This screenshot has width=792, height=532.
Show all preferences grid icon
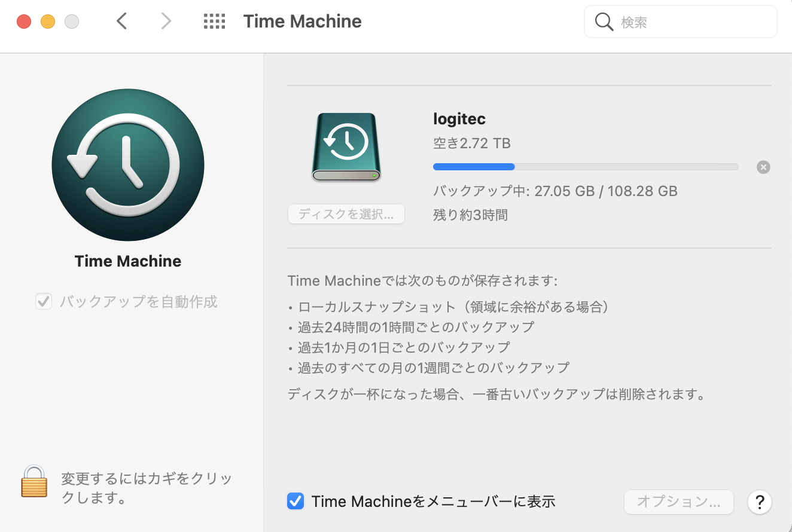pos(214,22)
